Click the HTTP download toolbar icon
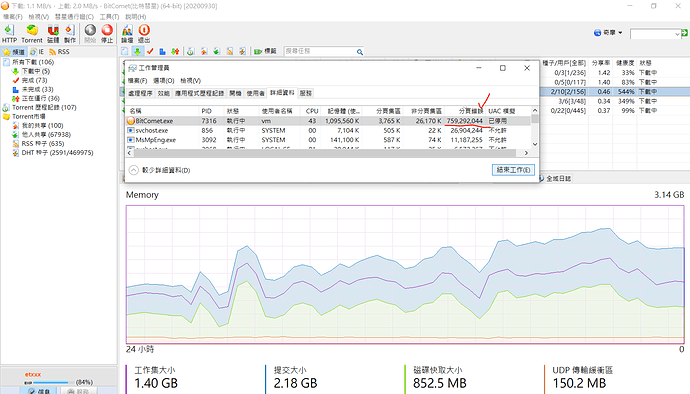The height and width of the screenshot is (394, 690). click(x=9, y=31)
